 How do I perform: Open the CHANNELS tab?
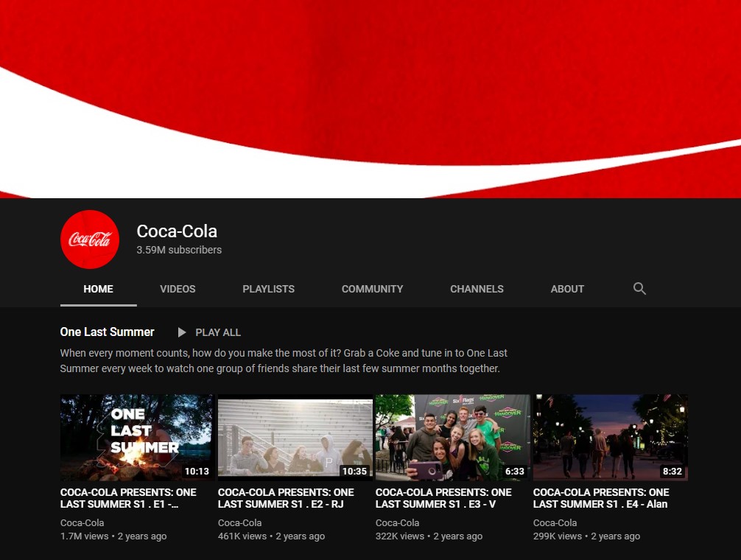(x=477, y=289)
